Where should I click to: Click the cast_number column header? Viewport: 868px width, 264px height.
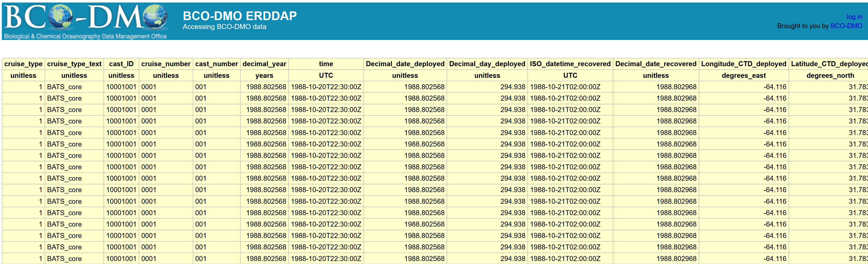point(217,64)
